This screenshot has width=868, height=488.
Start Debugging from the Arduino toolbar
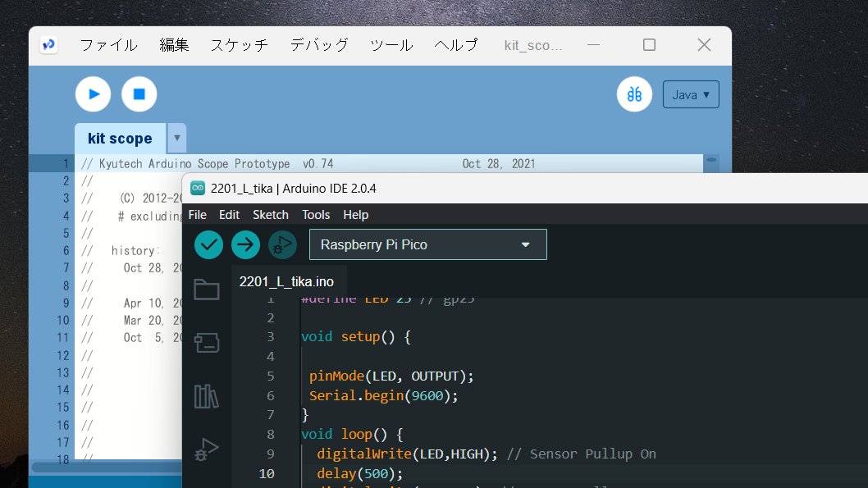pos(282,244)
